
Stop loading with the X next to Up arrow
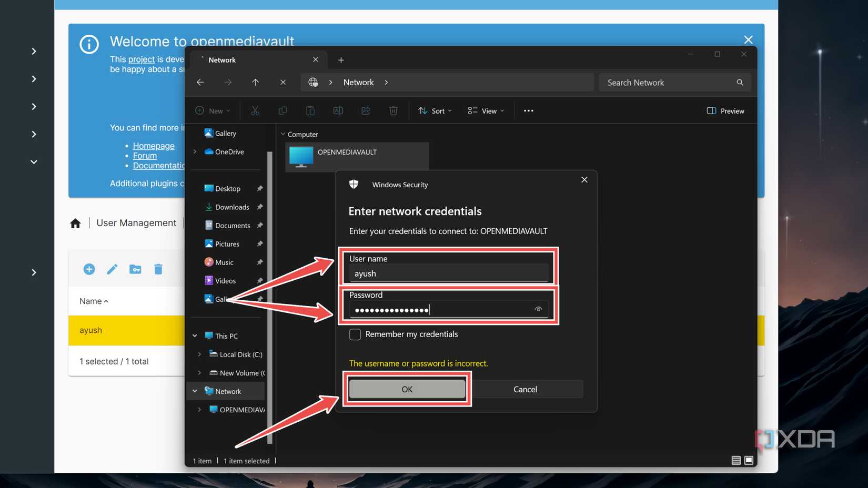pyautogui.click(x=283, y=82)
